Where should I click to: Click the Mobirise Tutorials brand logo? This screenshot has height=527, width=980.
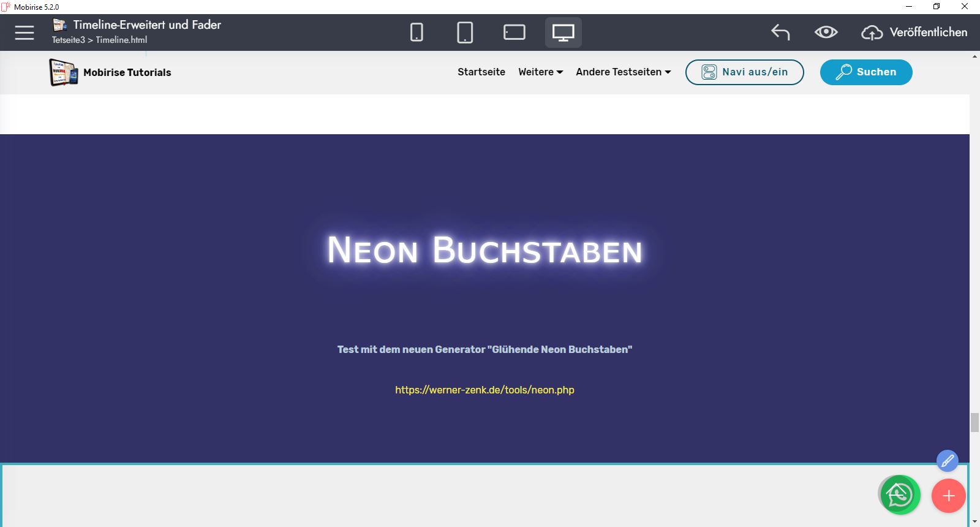coord(64,72)
